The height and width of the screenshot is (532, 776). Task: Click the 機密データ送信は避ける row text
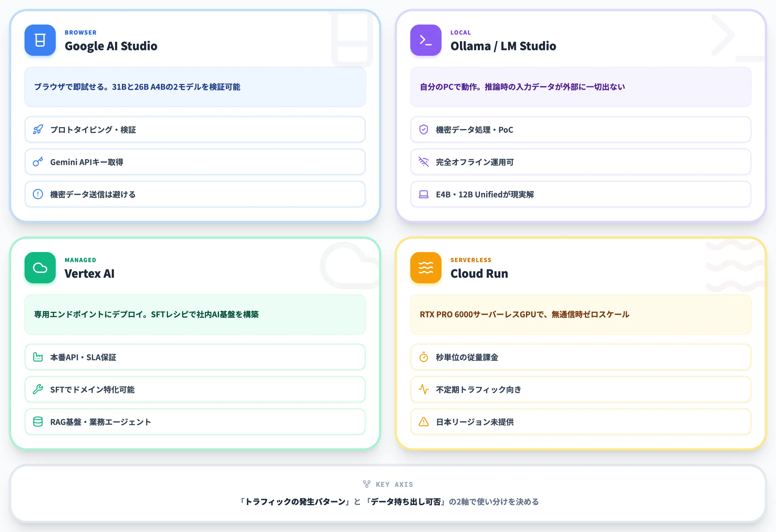point(93,194)
